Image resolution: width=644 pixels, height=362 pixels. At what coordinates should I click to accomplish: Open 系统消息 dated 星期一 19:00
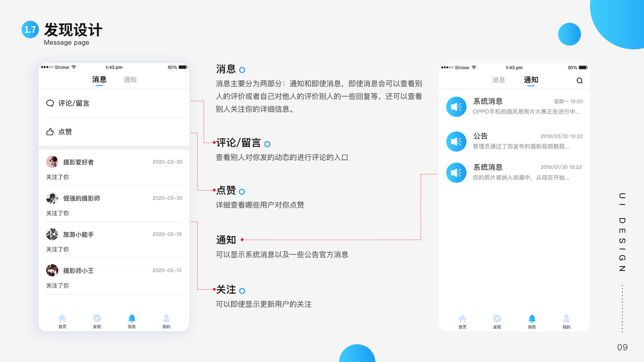click(x=488, y=101)
